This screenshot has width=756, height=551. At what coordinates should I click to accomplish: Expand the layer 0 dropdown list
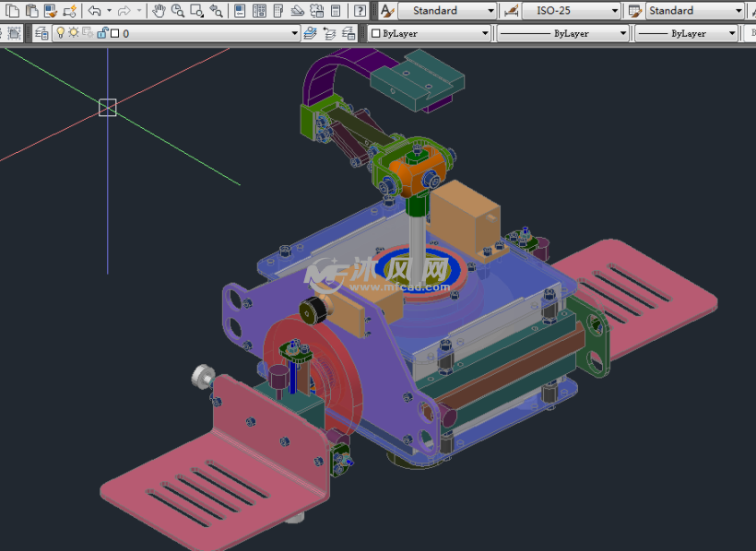[295, 33]
